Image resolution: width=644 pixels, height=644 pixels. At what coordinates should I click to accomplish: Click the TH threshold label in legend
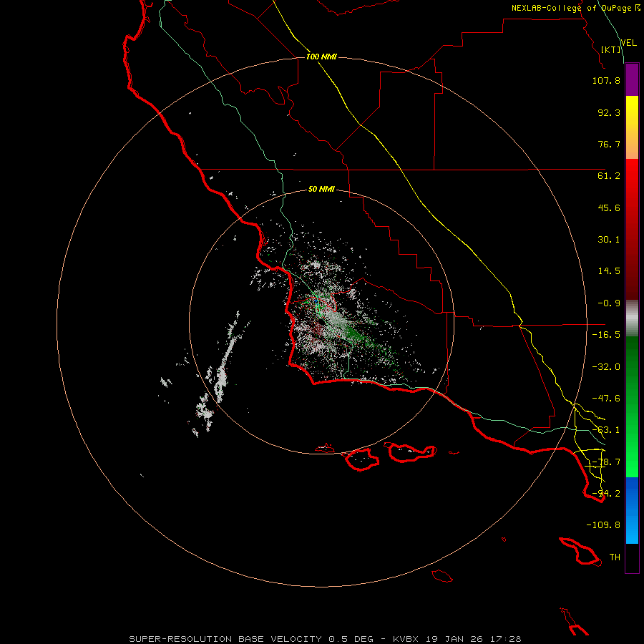coord(615,557)
